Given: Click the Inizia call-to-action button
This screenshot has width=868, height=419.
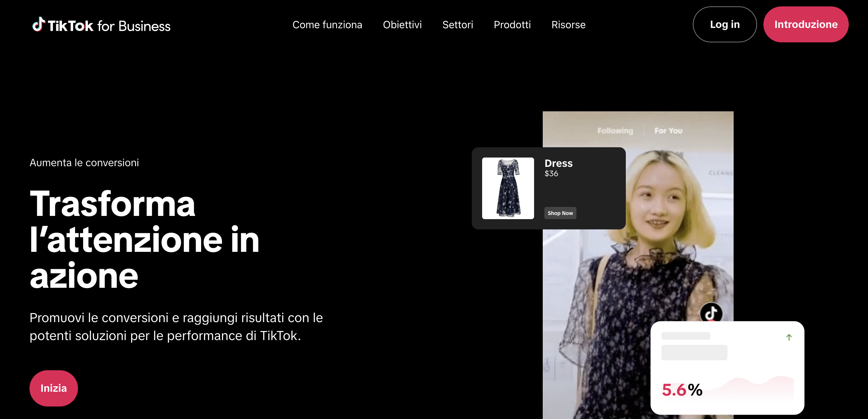Looking at the screenshot, I should [x=54, y=388].
